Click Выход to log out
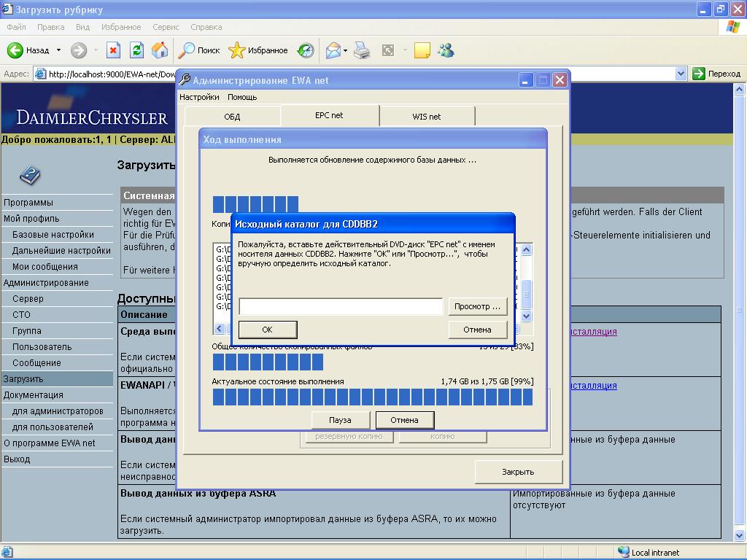Viewport: 747px width, 560px height. tap(17, 459)
